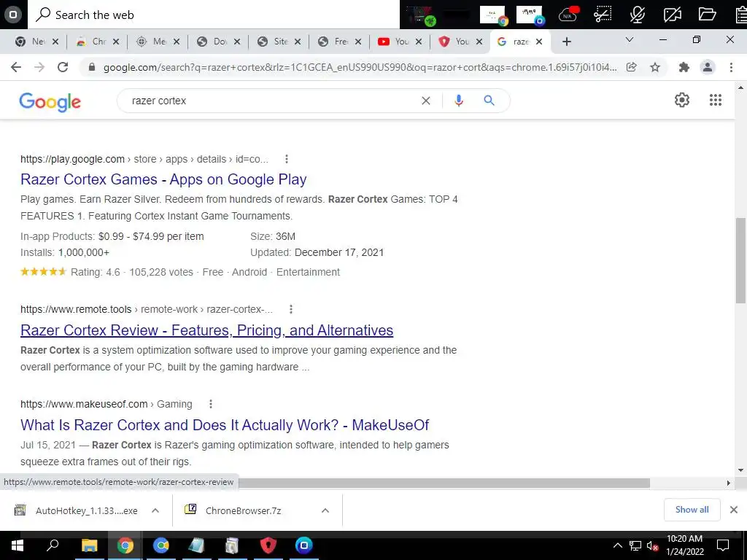Screen dimensions: 747x560
Task: Open Razer Cortex Games on Google Play
Action: 163,179
